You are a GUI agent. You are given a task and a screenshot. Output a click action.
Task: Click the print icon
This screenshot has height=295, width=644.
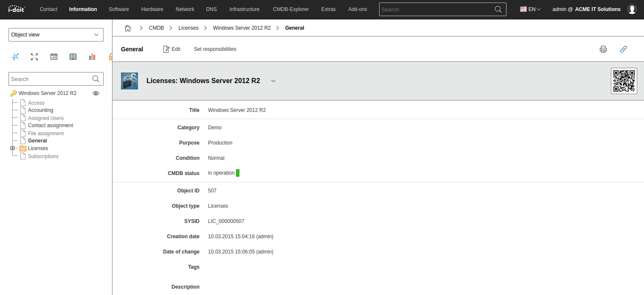pos(603,49)
